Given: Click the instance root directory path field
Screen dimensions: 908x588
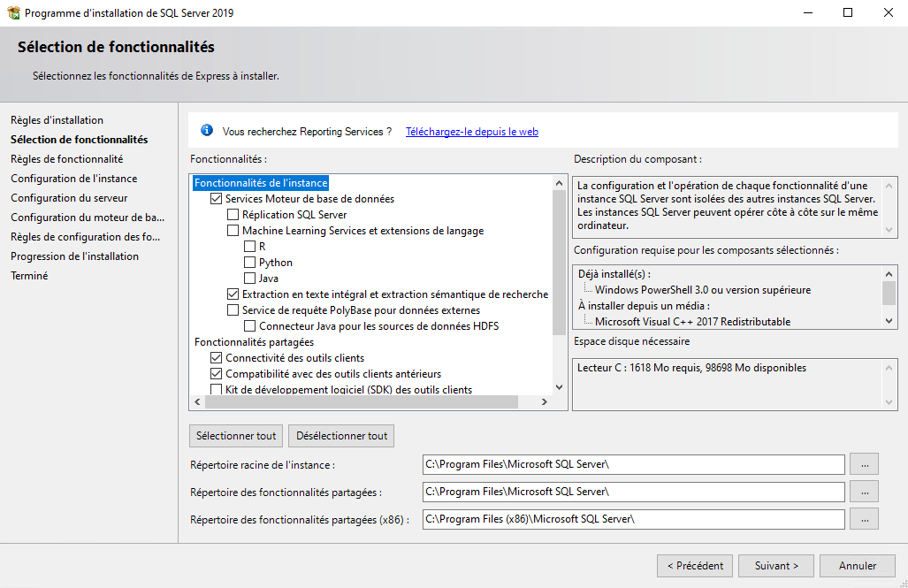Looking at the screenshot, I should [x=633, y=464].
